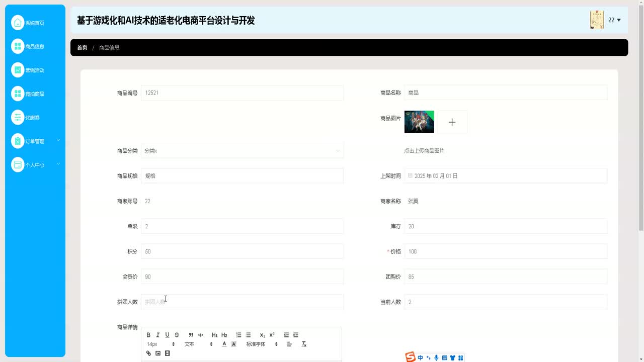
Task: Open 竞拍商品 in the sidebar
Action: (x=35, y=94)
